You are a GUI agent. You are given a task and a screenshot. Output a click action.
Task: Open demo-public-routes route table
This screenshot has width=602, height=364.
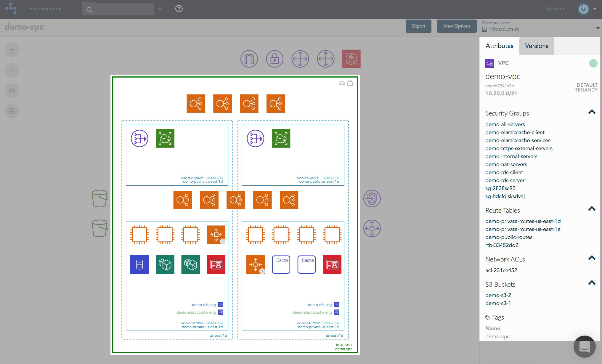(509, 237)
